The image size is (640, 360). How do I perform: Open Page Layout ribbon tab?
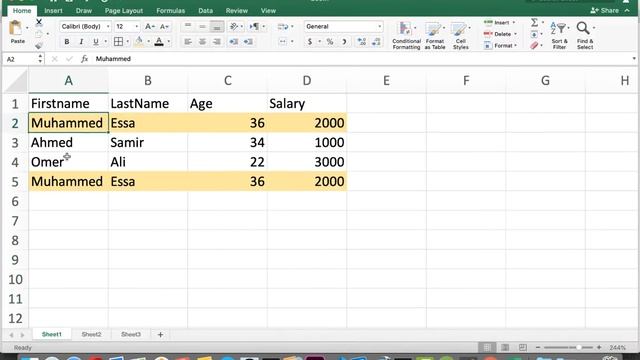pos(124,11)
